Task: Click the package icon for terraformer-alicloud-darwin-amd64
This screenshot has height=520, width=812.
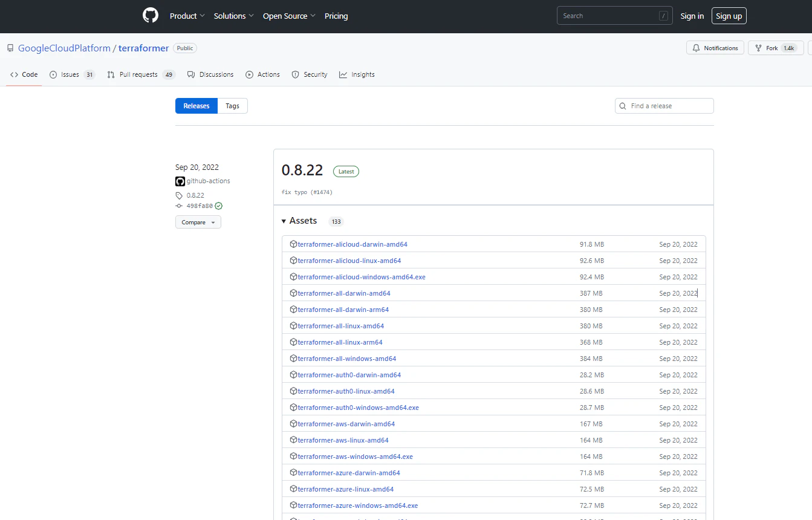Action: [293, 244]
